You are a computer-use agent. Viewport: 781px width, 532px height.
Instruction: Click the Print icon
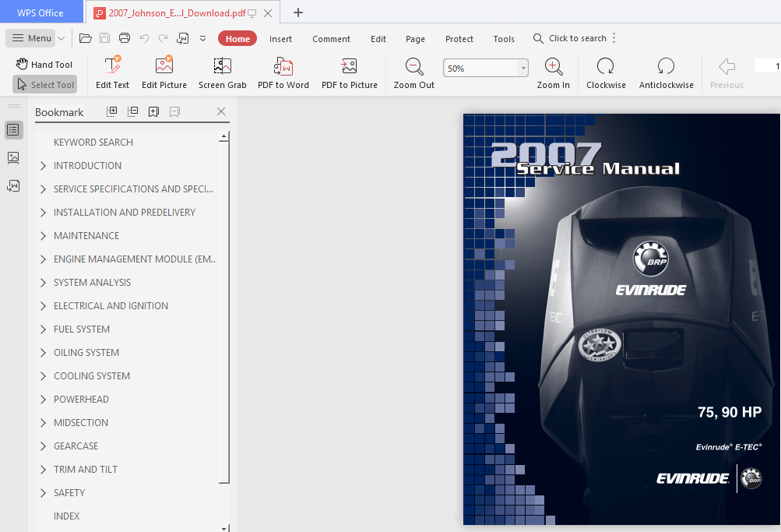(x=125, y=38)
